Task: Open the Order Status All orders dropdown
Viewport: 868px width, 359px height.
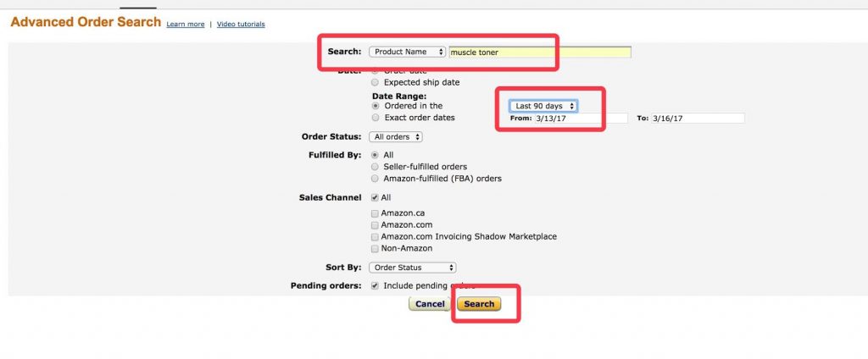Action: [x=396, y=136]
